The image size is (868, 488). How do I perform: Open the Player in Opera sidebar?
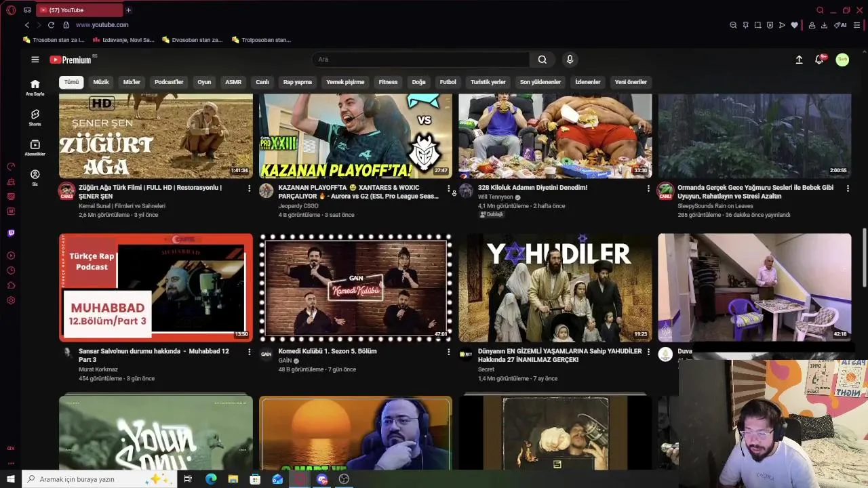pyautogui.click(x=11, y=256)
